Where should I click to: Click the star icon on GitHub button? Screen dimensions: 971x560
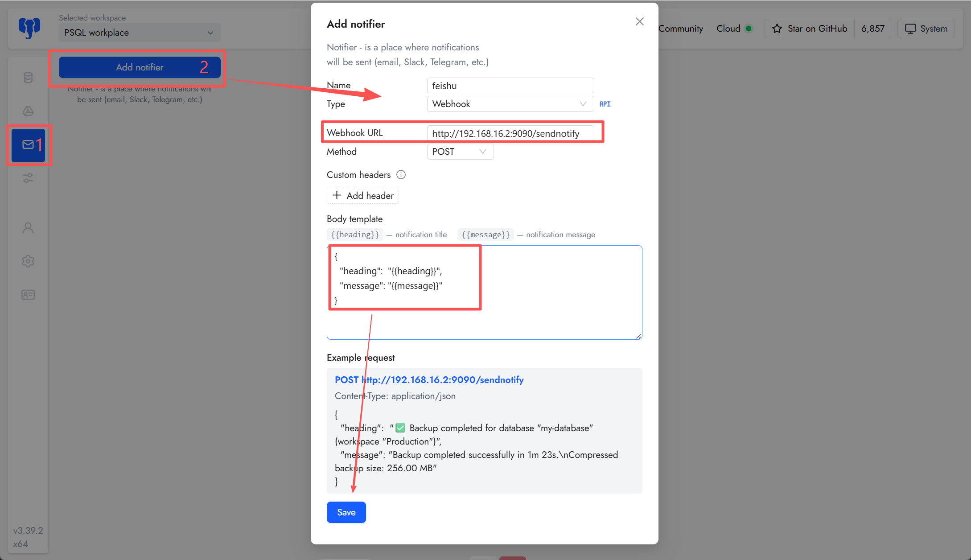777,29
